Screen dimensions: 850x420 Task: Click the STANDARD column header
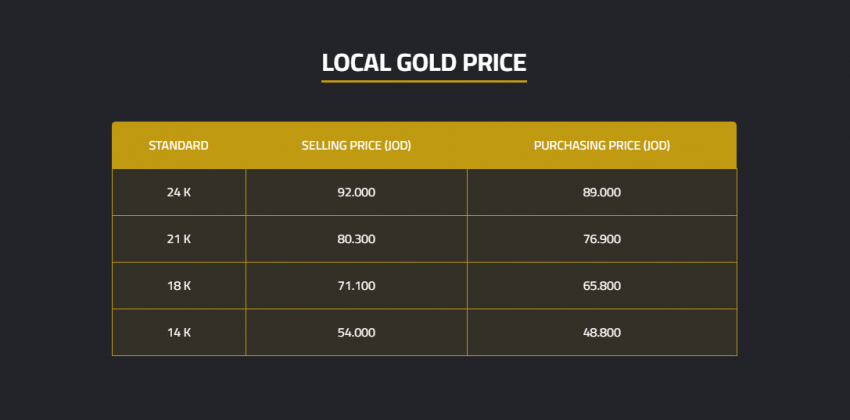click(178, 146)
